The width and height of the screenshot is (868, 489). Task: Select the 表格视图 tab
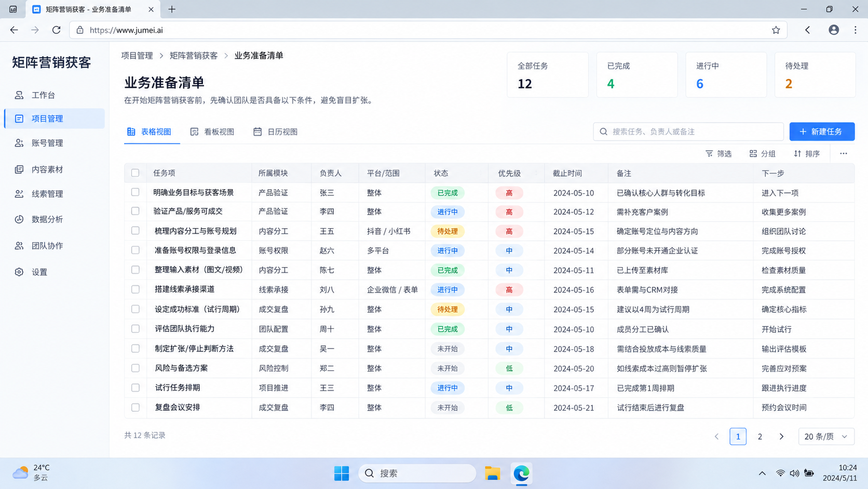(x=149, y=132)
